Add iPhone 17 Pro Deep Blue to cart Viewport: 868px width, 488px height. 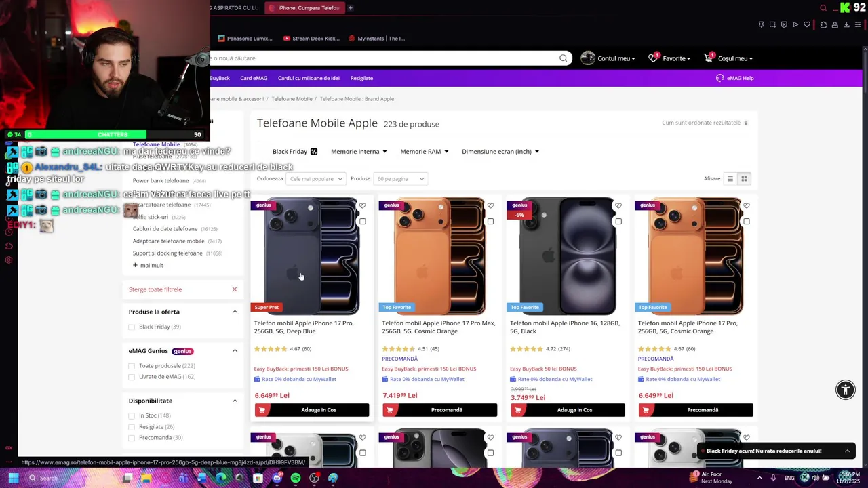[312, 410]
